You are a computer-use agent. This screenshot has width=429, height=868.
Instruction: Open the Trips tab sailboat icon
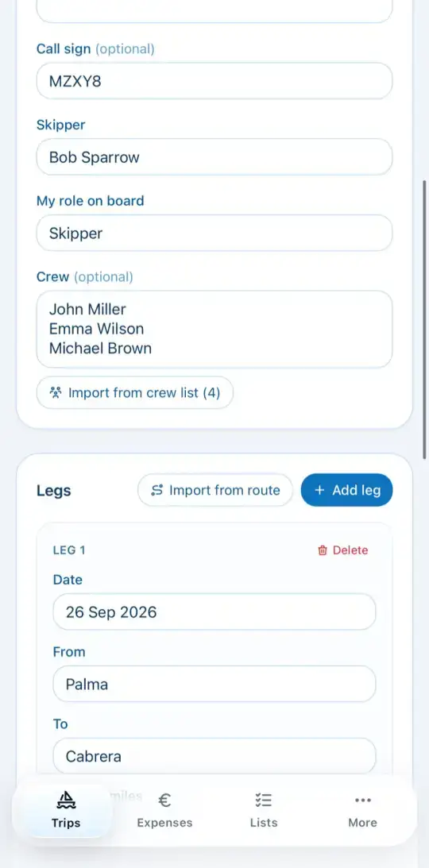[66, 800]
